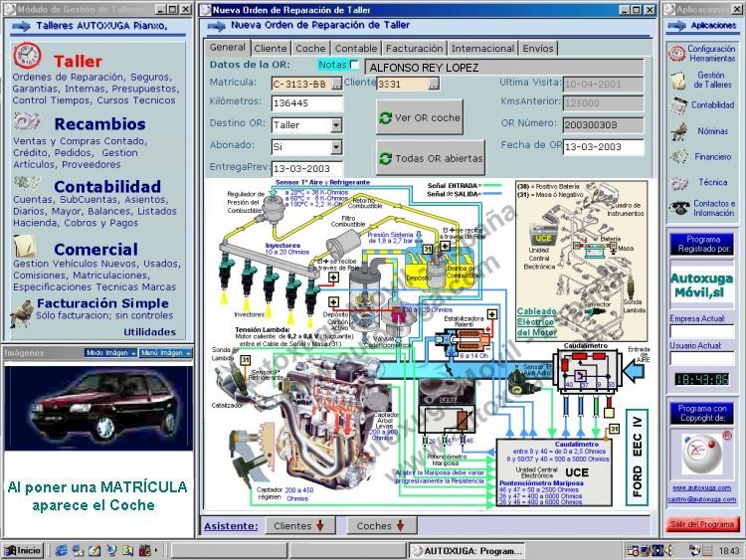Click the Fecha de OR date field
Screen dimensions: 746x560
point(604,147)
